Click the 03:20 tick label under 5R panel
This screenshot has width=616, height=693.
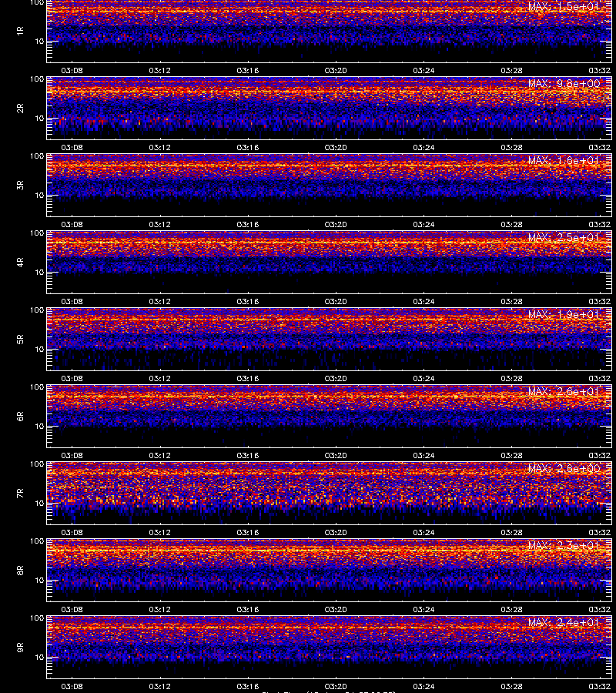click(336, 378)
